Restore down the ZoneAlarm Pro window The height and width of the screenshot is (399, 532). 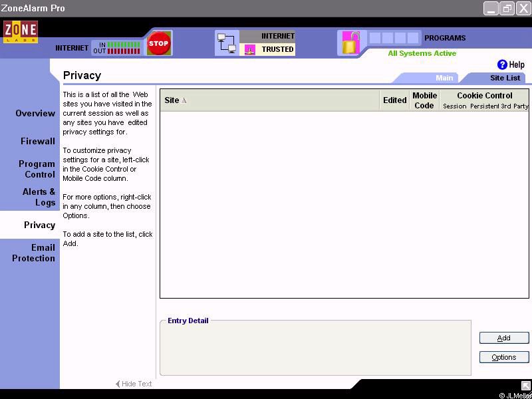pyautogui.click(x=507, y=9)
